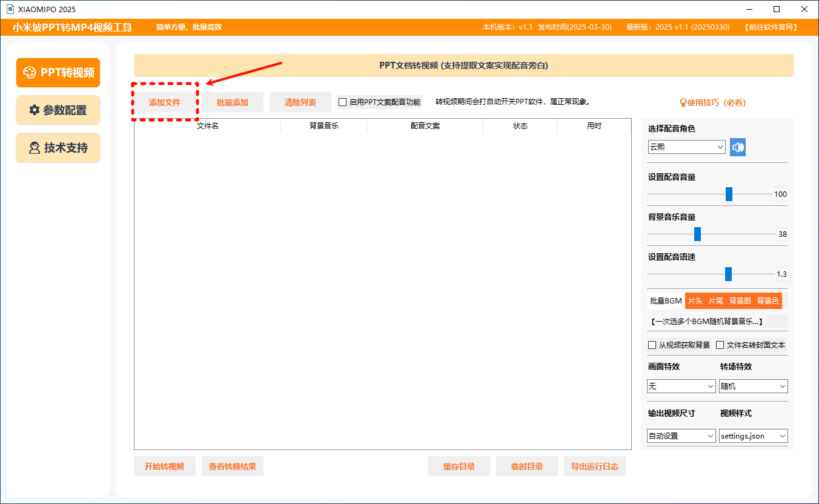Viewport: 819px width, 504px height.
Task: Click the volume value 100
Action: pyautogui.click(x=781, y=194)
